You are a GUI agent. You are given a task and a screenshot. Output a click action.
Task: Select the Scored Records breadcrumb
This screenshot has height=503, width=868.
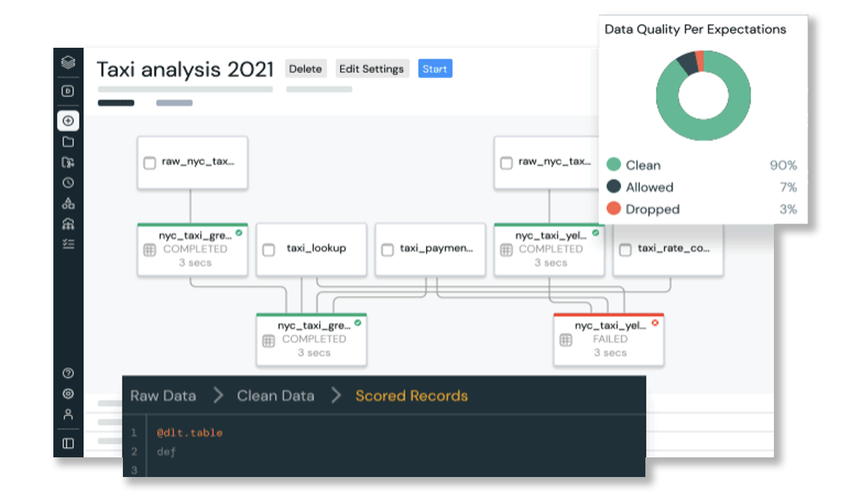(412, 396)
